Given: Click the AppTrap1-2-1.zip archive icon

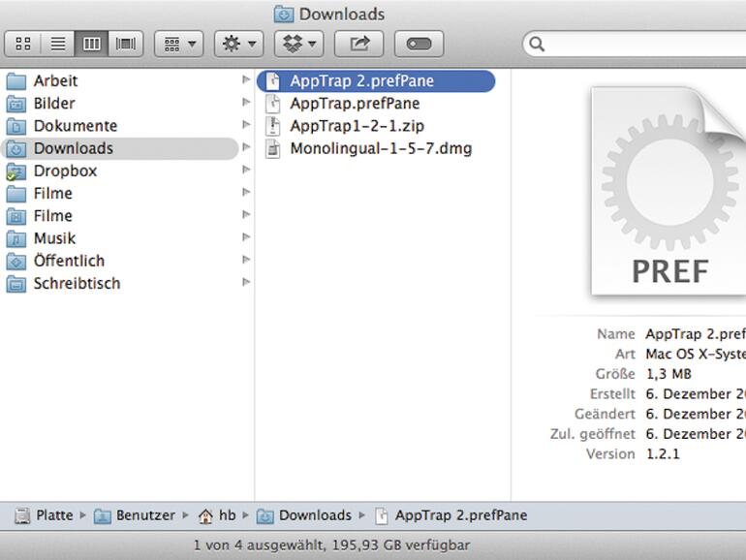Looking at the screenshot, I should (x=272, y=126).
